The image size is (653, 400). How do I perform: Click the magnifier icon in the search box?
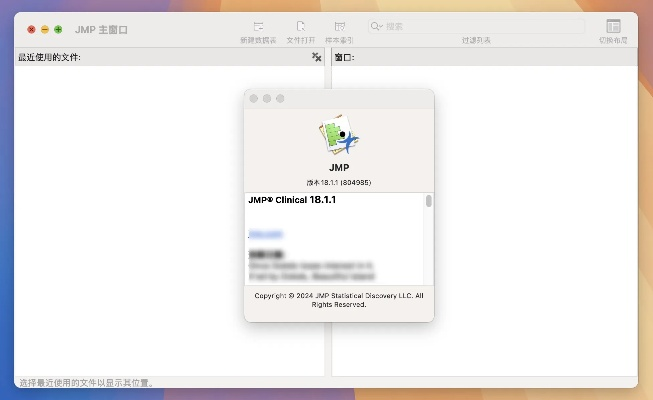(x=376, y=26)
